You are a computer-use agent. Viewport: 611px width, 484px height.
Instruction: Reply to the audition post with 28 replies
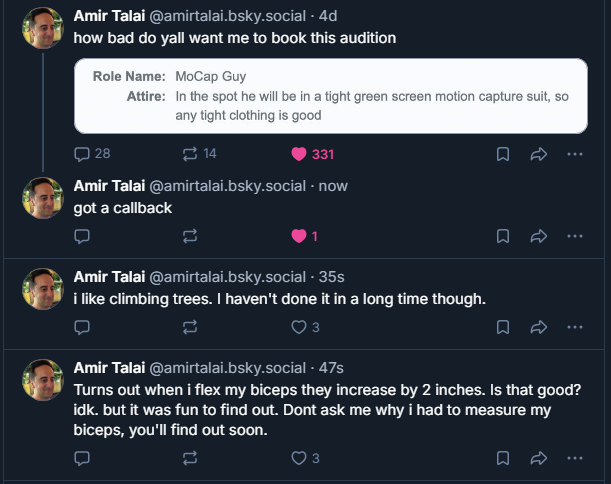(x=83, y=154)
